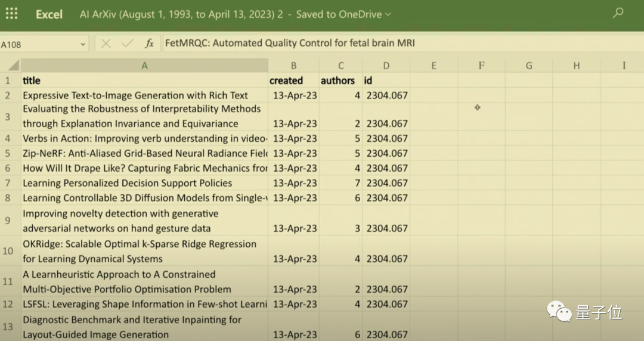Select the Zip-NeRF title cell
This screenshot has height=341, width=644.
[144, 153]
